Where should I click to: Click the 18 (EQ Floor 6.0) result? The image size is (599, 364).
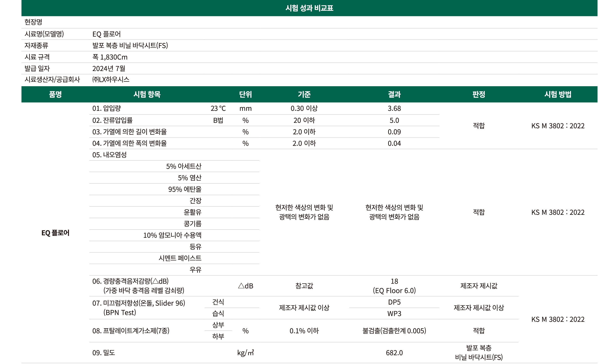pos(394,286)
